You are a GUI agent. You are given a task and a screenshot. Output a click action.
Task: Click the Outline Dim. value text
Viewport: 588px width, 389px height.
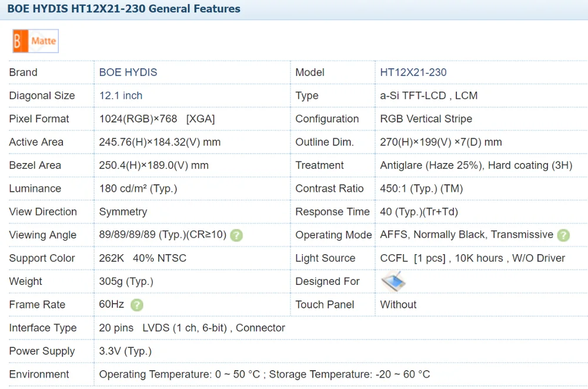[441, 142]
